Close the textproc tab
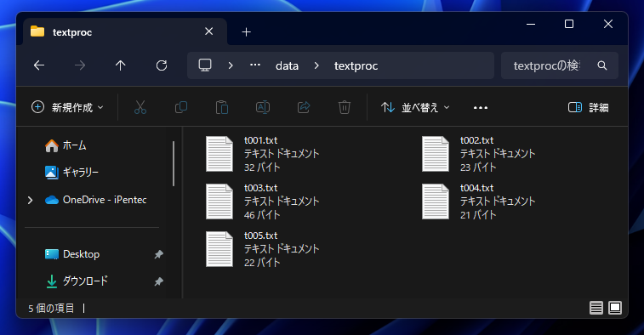The image size is (644, 335). (x=208, y=31)
